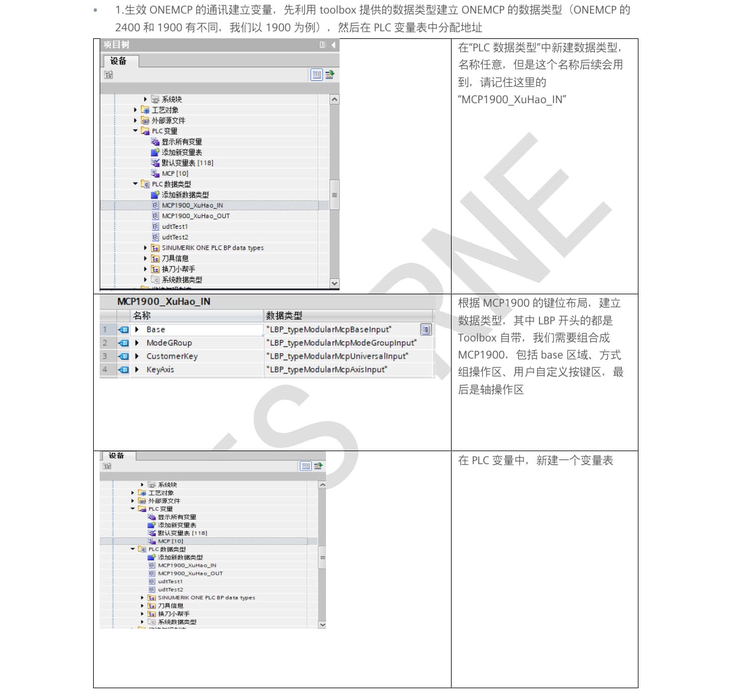Click the details list view icon in upper tree toolbar
731x700 pixels.
pyautogui.click(x=317, y=74)
